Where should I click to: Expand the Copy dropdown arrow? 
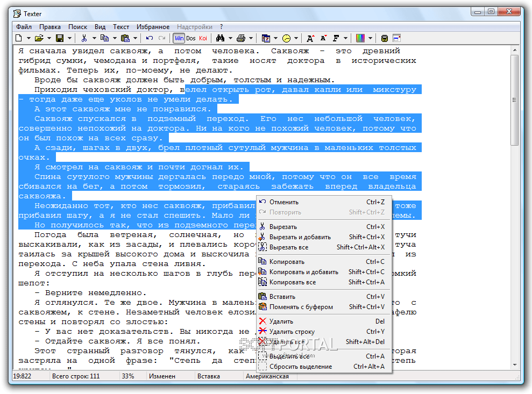115,38
